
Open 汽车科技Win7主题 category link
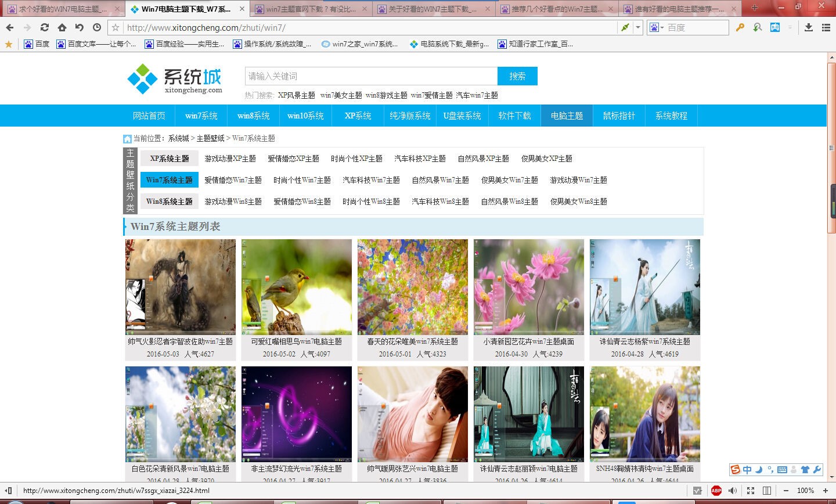(371, 180)
